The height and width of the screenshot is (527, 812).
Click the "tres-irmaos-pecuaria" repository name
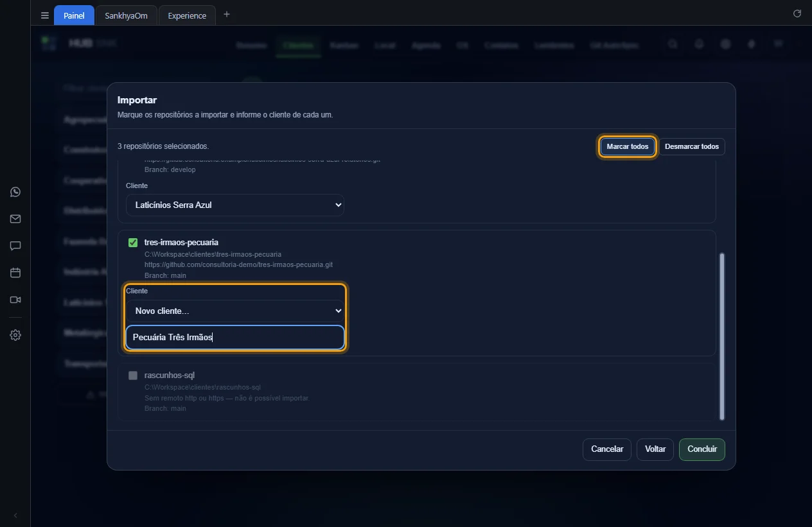181,243
